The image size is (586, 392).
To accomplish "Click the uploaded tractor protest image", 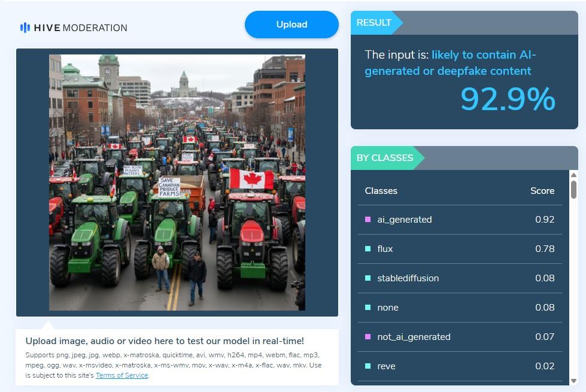I will click(x=177, y=183).
